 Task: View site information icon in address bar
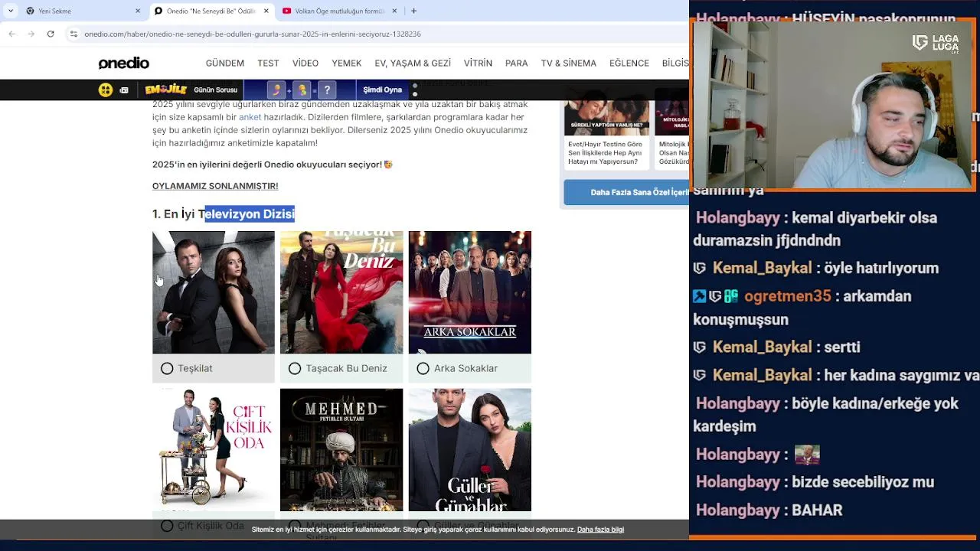73,34
